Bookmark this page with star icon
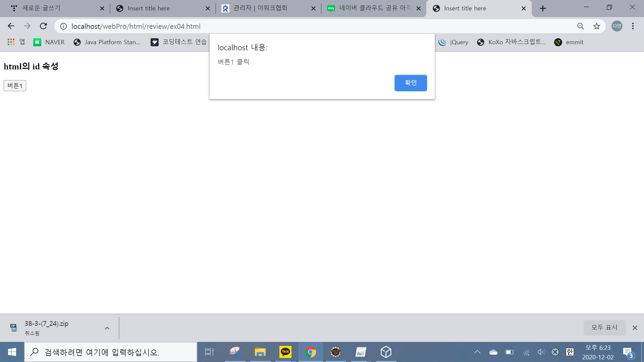644x362 pixels. 596,26
